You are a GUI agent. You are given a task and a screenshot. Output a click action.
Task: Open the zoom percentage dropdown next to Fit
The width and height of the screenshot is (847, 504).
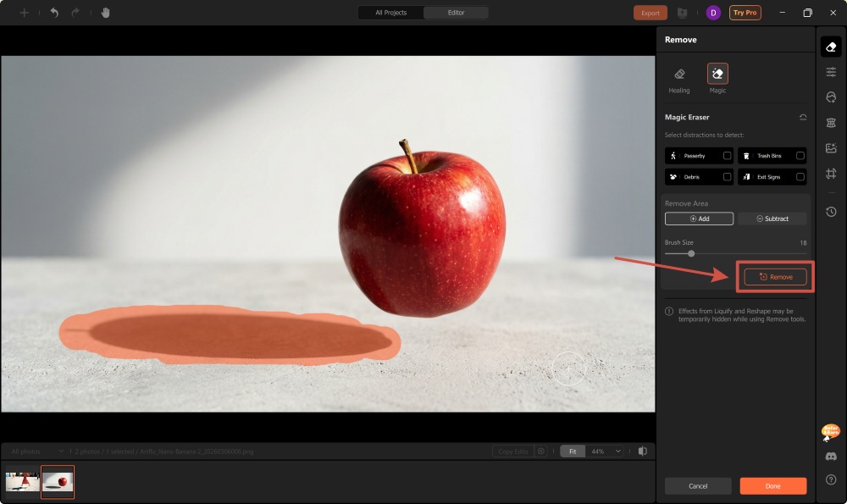pos(603,451)
